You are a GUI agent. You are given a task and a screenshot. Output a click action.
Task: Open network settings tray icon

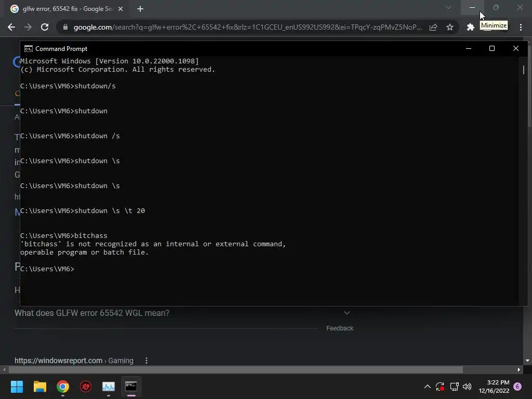pyautogui.click(x=454, y=387)
